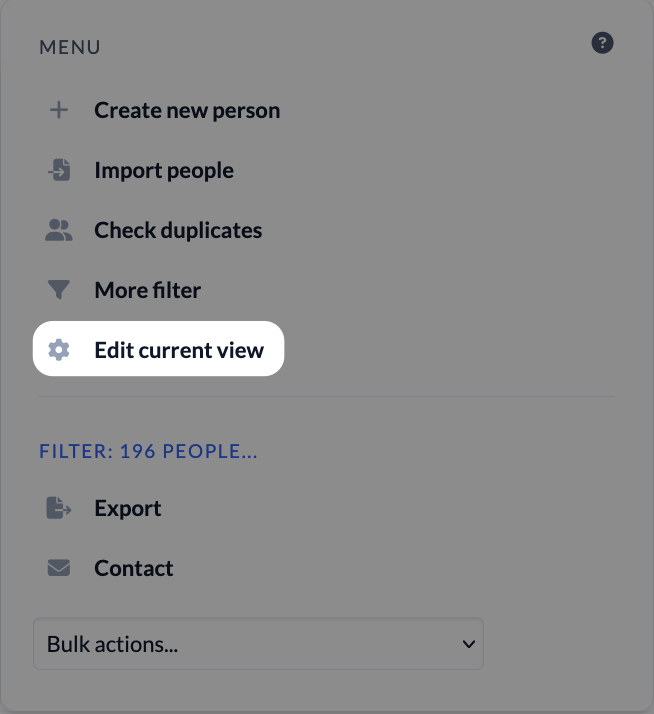The height and width of the screenshot is (714, 654).
Task: Click the import file icon
Action: [59, 170]
